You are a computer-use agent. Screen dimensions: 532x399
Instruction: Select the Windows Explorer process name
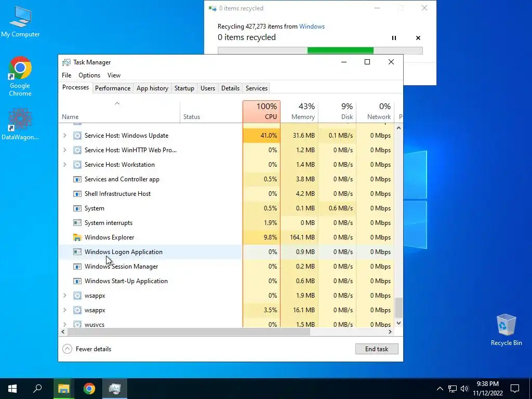point(109,237)
